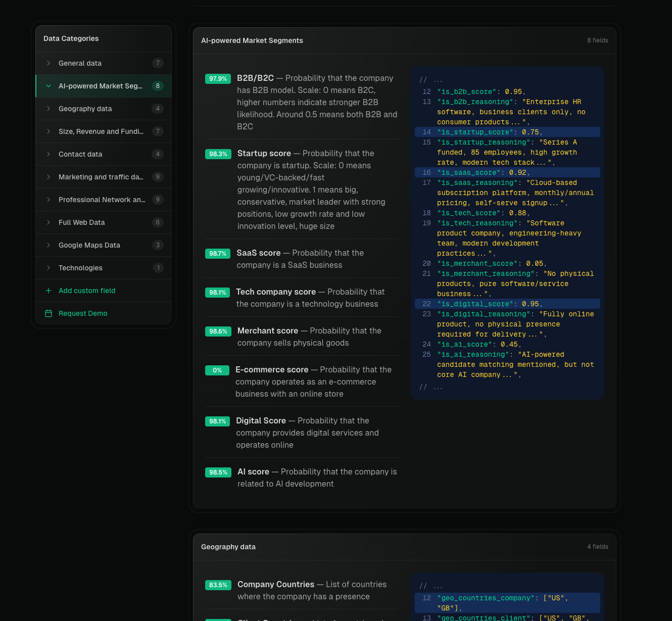Expand the Full Web Data chevron

tap(49, 222)
